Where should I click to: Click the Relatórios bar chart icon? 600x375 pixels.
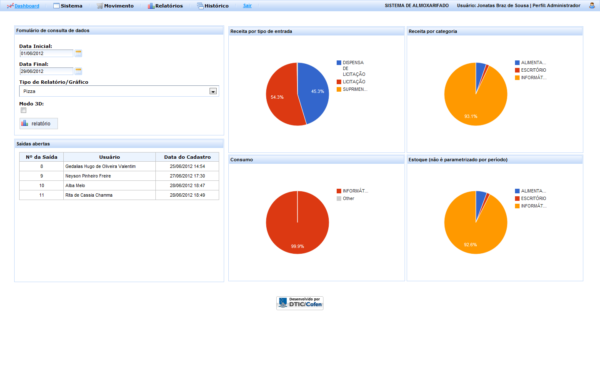click(151, 6)
